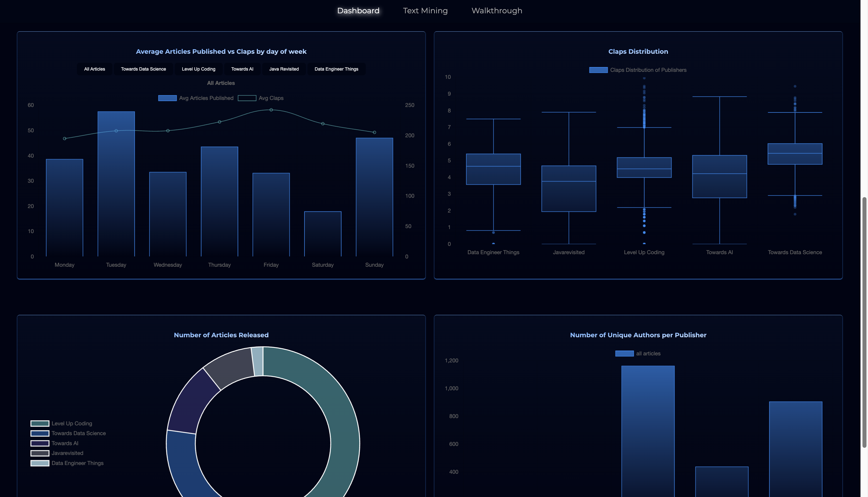Click 'Claps Distribution' chart title
The height and width of the screenshot is (497, 868).
tap(638, 51)
